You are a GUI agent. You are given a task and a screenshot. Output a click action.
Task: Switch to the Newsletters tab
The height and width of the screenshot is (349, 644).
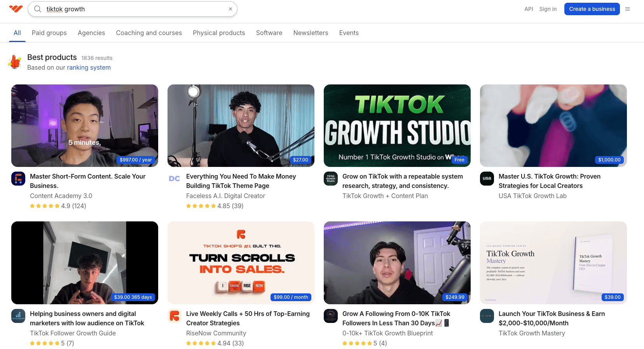pos(311,33)
